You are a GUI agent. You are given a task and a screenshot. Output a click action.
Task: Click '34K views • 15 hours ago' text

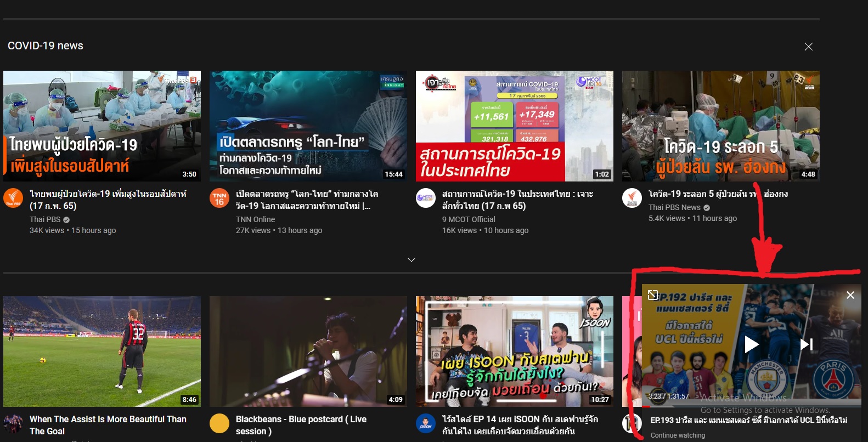[x=73, y=230]
